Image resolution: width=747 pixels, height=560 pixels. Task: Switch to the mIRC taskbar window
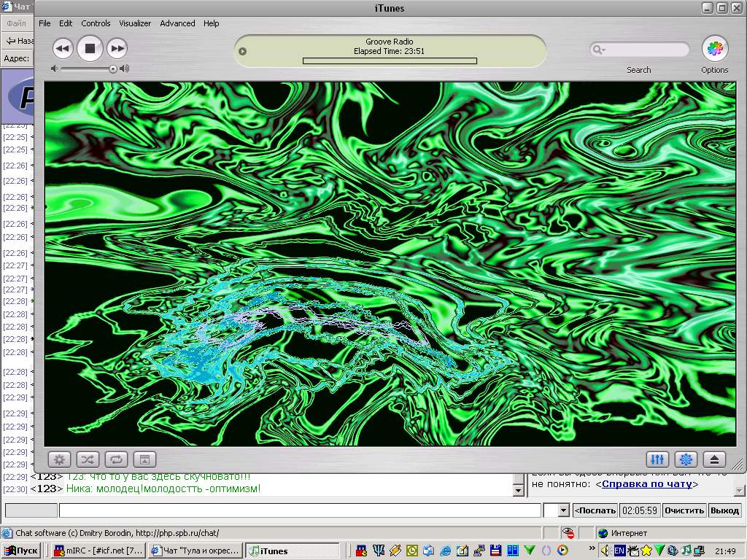98,551
